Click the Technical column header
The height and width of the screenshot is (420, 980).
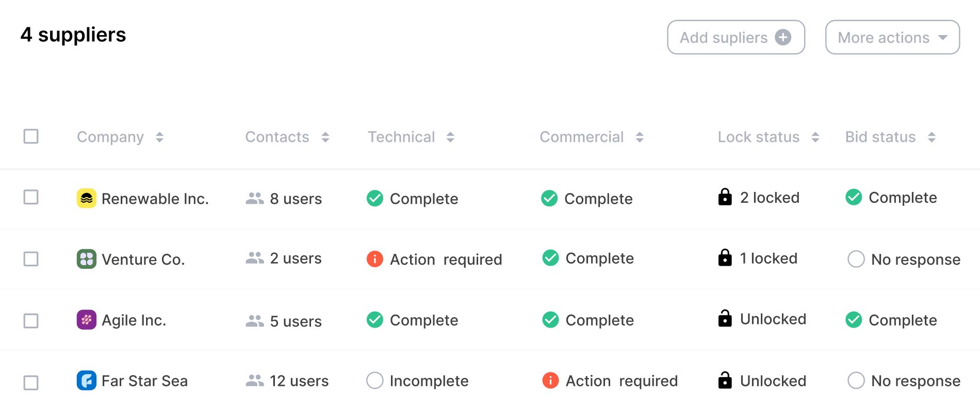401,137
